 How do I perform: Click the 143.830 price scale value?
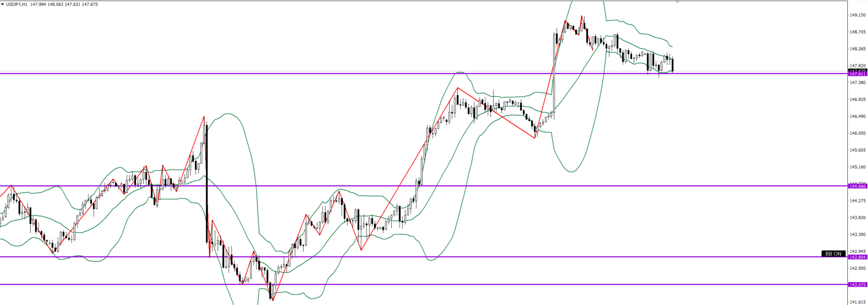pyautogui.click(x=857, y=218)
